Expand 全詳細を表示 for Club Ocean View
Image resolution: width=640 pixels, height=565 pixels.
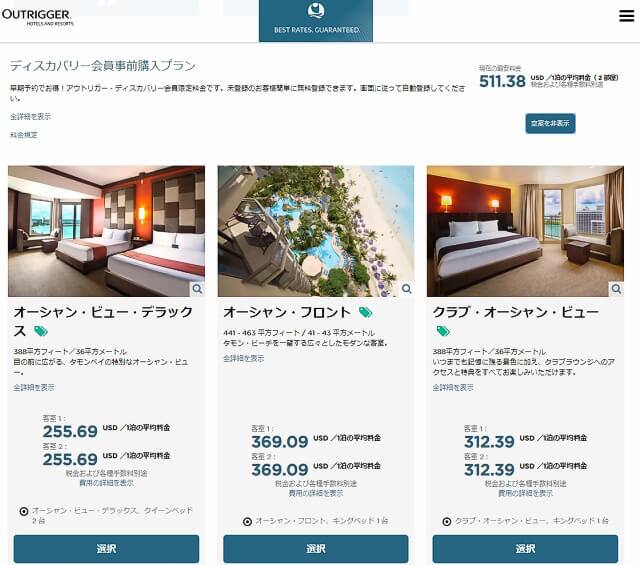[x=453, y=387]
